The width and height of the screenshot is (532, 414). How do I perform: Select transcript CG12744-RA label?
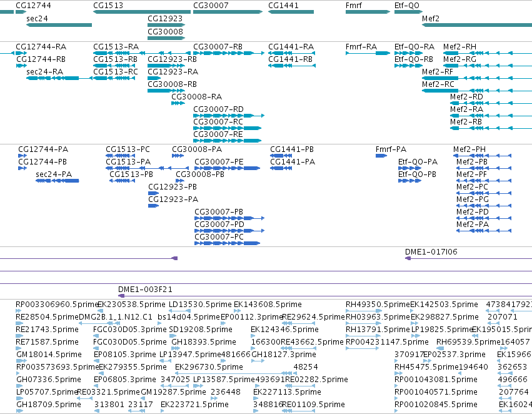pos(41,46)
